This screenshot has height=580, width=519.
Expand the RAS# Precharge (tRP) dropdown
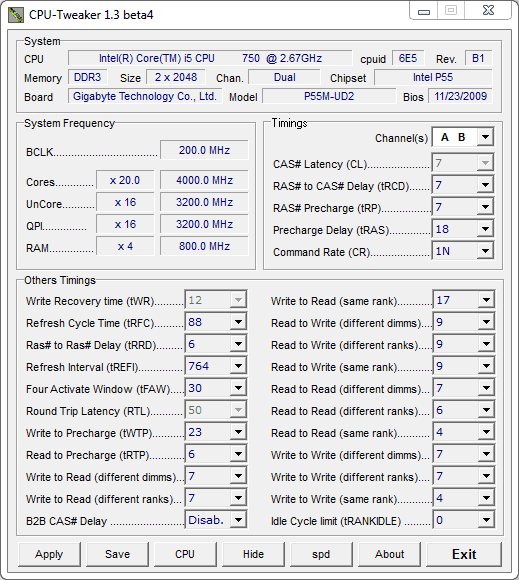click(463, 207)
